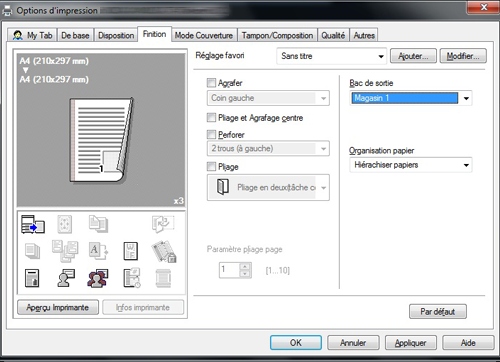Open the Tampon/Composition tab

(277, 35)
